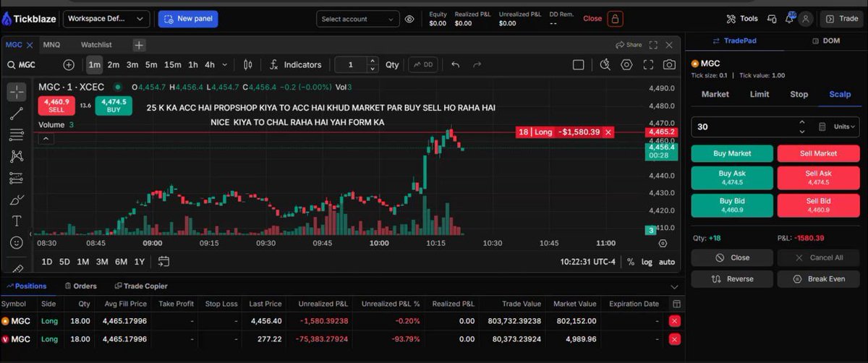Toggle log scale on chart
The image size is (868, 363).
coord(646,262)
